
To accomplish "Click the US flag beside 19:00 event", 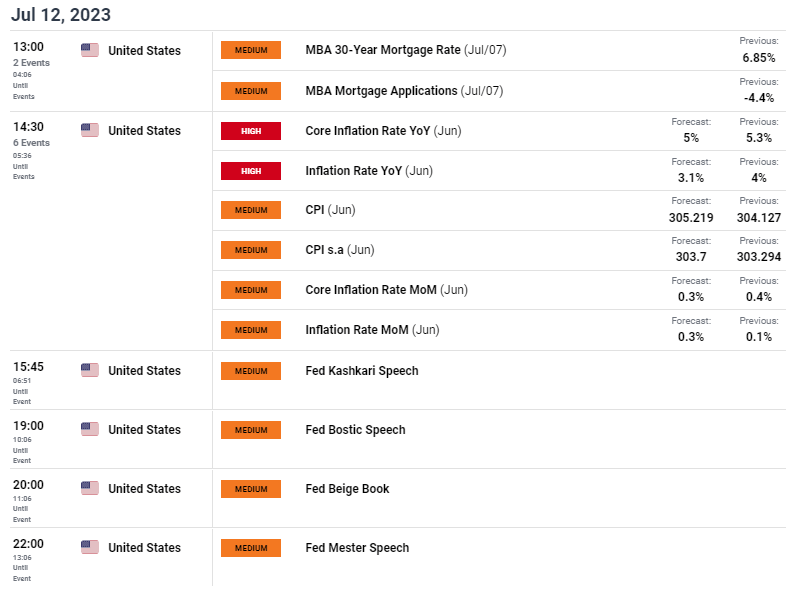I will [90, 430].
